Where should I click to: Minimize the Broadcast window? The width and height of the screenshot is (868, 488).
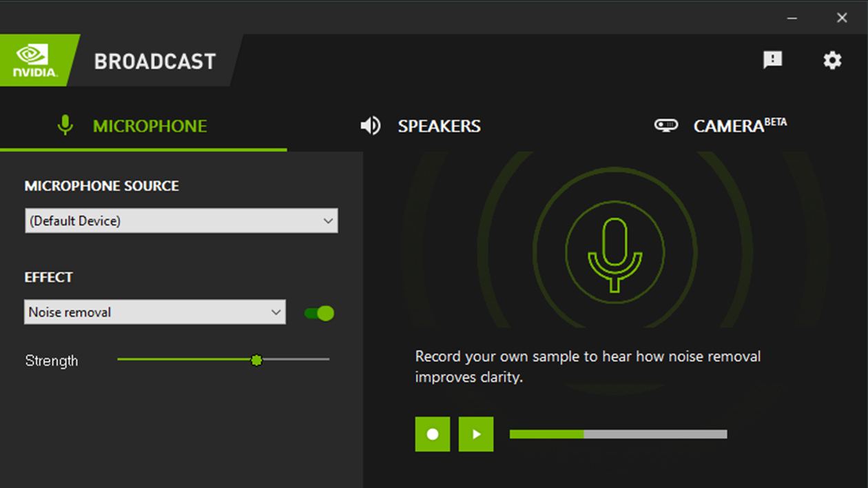click(x=792, y=18)
